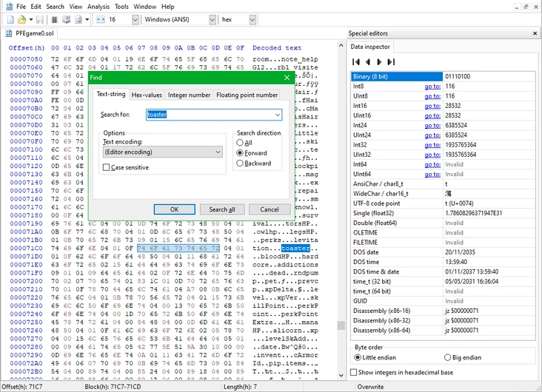Expand the Windows (ANSI) charset dropdown

coord(212,19)
